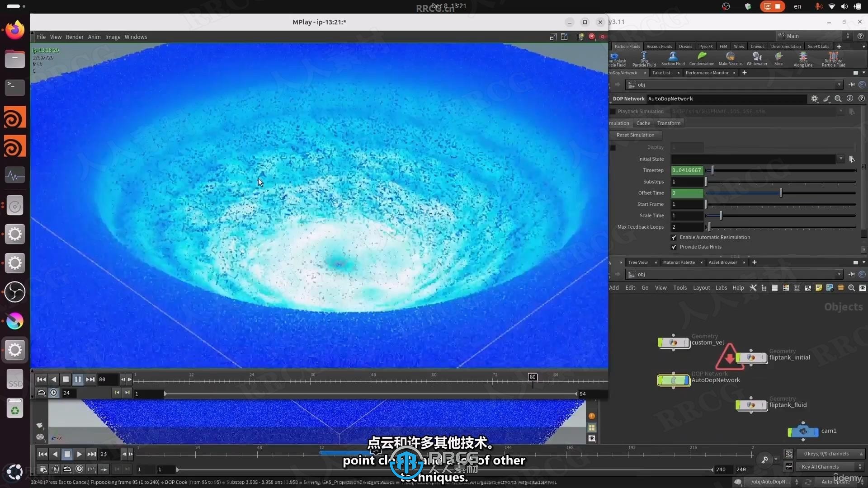Open the obj path dropdown in network pane
868x488 pixels.
[839, 274]
